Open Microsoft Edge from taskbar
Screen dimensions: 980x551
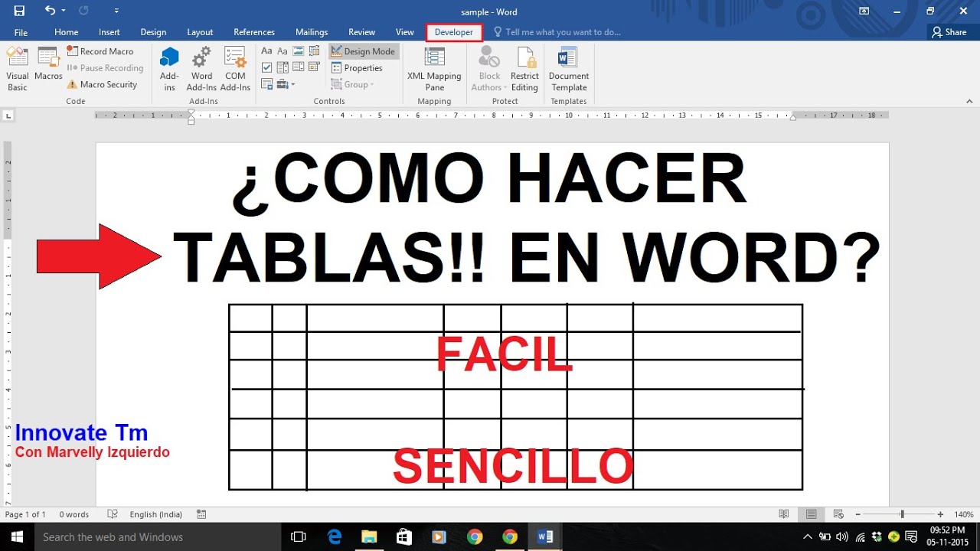[335, 536]
